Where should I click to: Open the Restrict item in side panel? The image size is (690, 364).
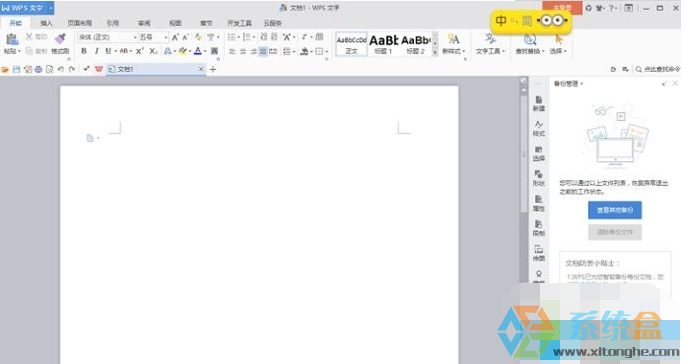tap(539, 228)
